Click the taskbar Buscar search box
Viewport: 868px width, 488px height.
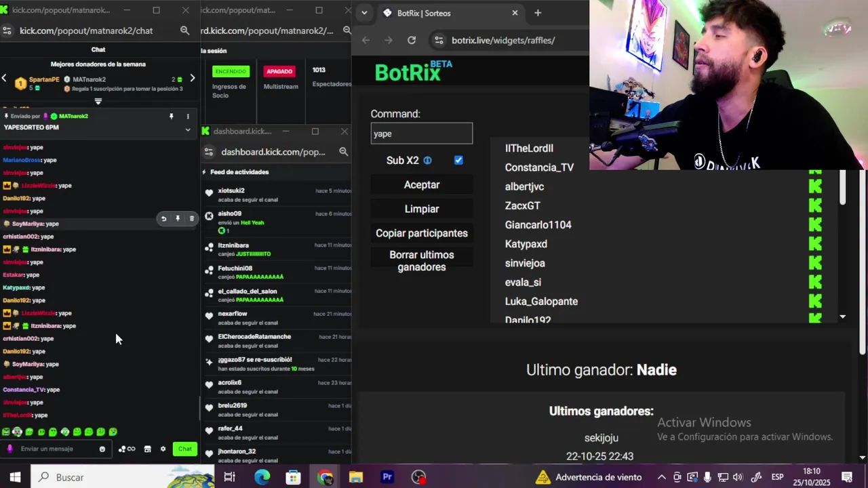point(123,477)
